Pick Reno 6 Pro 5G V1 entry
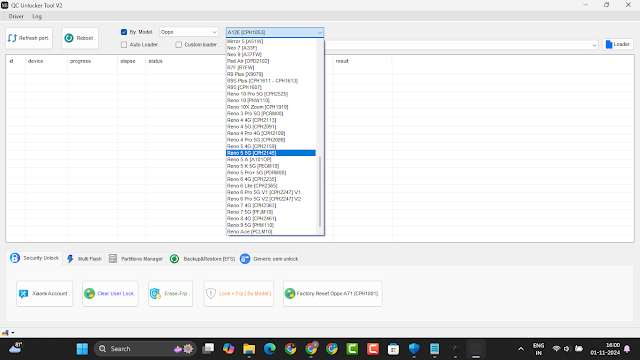 tap(271, 192)
